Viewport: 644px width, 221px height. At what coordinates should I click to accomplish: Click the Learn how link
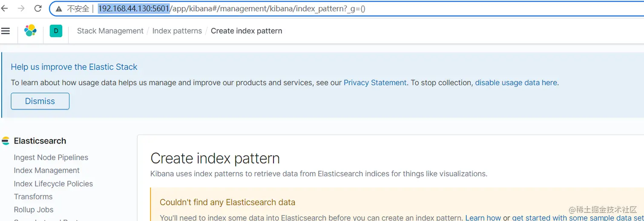click(x=483, y=218)
